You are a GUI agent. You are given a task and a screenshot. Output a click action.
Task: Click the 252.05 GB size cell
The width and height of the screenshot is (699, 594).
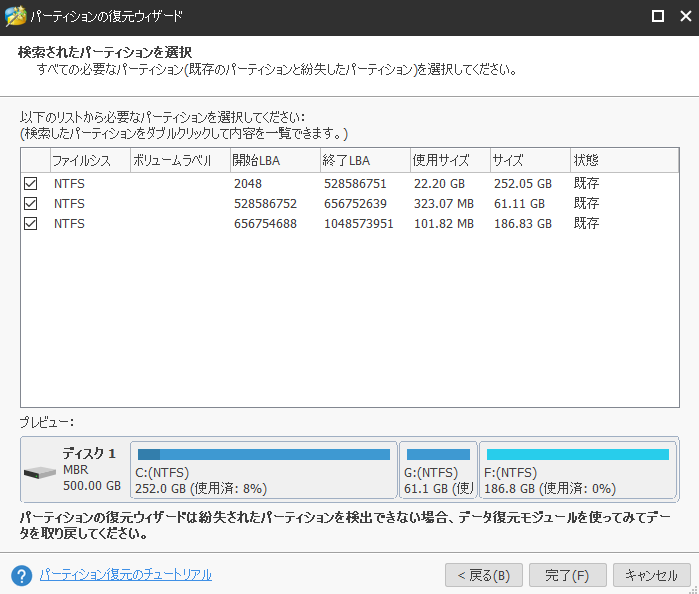click(522, 184)
